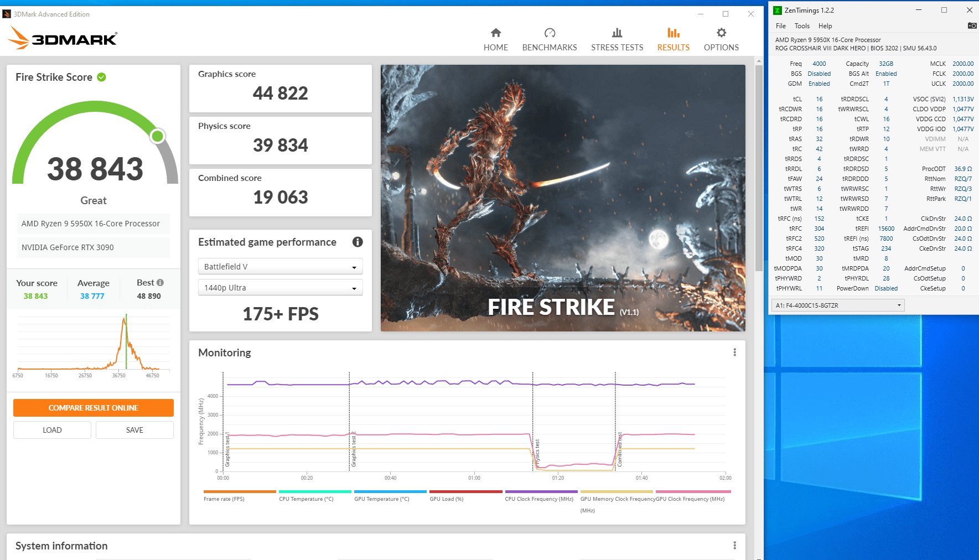This screenshot has width=979, height=560.
Task: Click the Combined test marker in the chart
Action: pyautogui.click(x=620, y=449)
